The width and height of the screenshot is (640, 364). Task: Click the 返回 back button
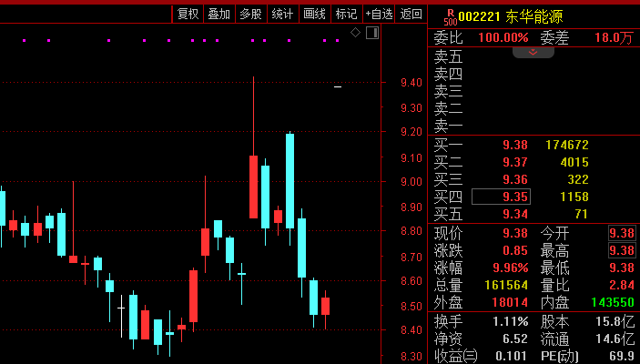411,15
